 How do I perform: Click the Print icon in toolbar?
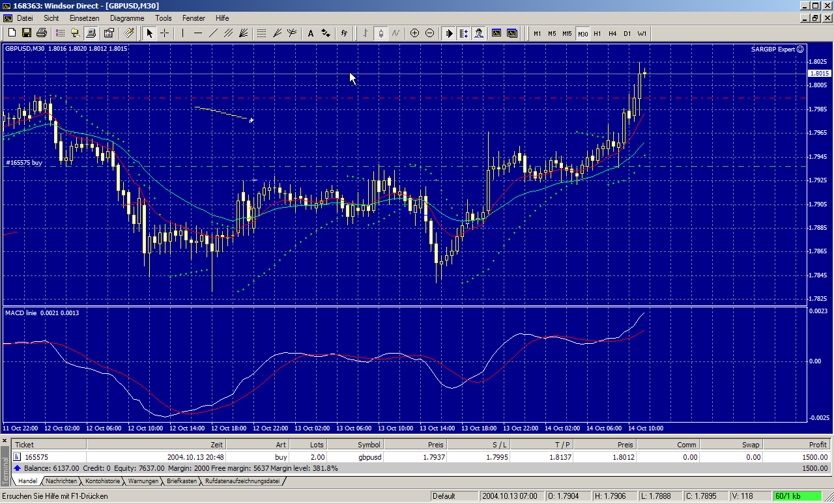(x=42, y=33)
